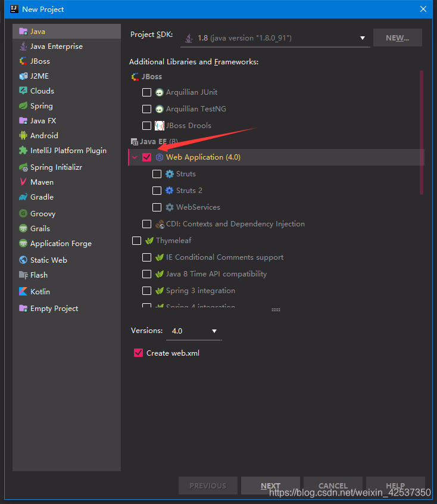Screen dimensions: 437x504
Task: Check the WebServices checkbox
Action: click(x=157, y=207)
